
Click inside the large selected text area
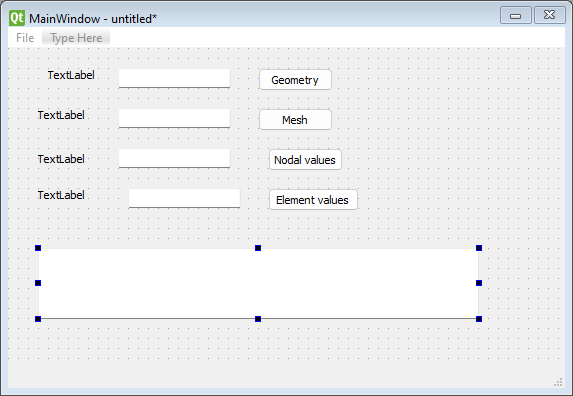click(258, 284)
